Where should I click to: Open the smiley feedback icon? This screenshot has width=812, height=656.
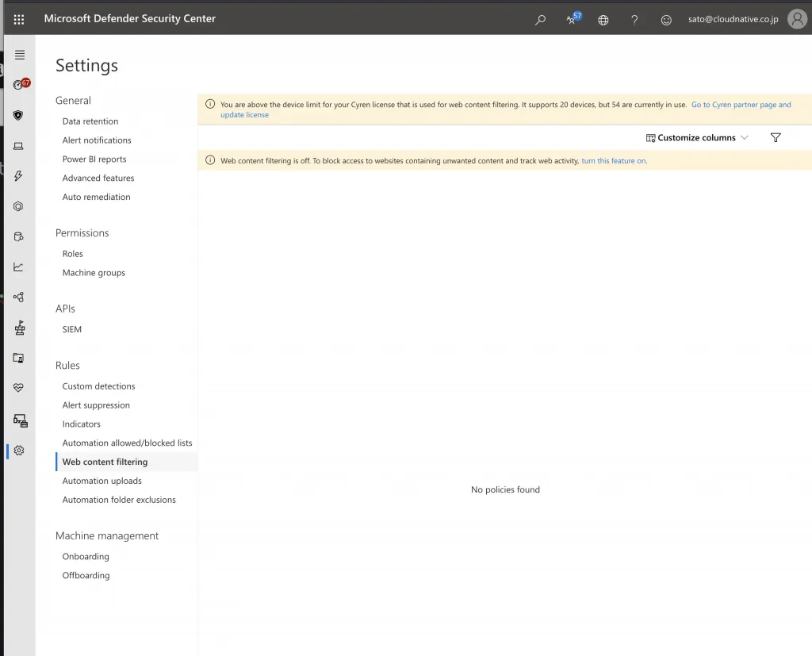(666, 20)
